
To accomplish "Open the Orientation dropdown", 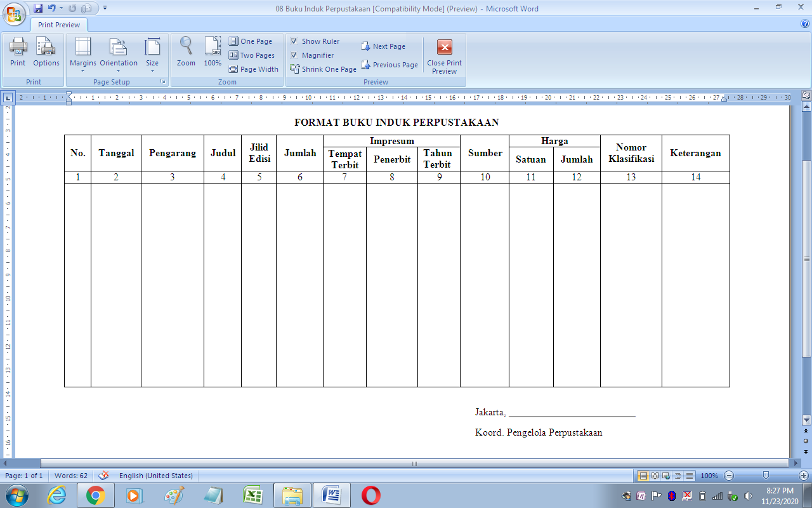I will coord(118,55).
